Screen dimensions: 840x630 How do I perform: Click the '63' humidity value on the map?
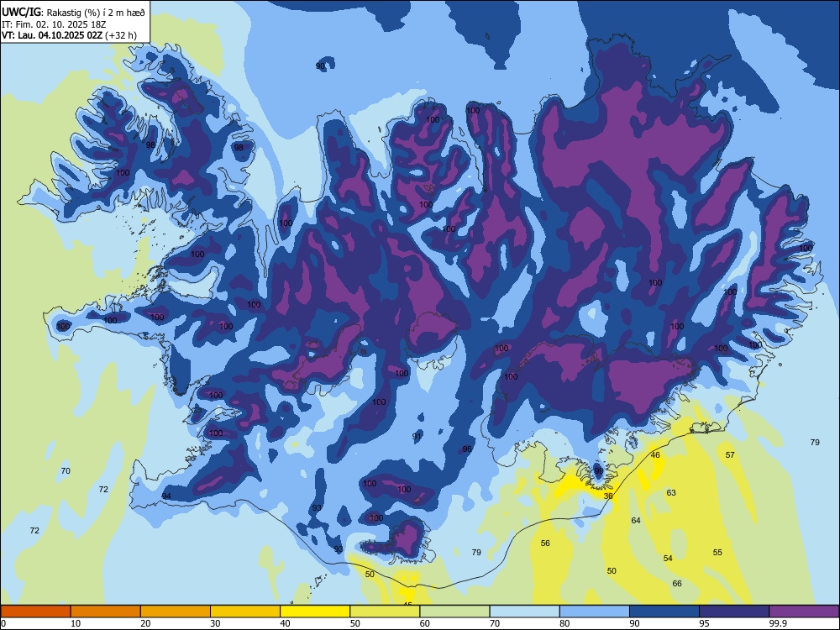671,492
